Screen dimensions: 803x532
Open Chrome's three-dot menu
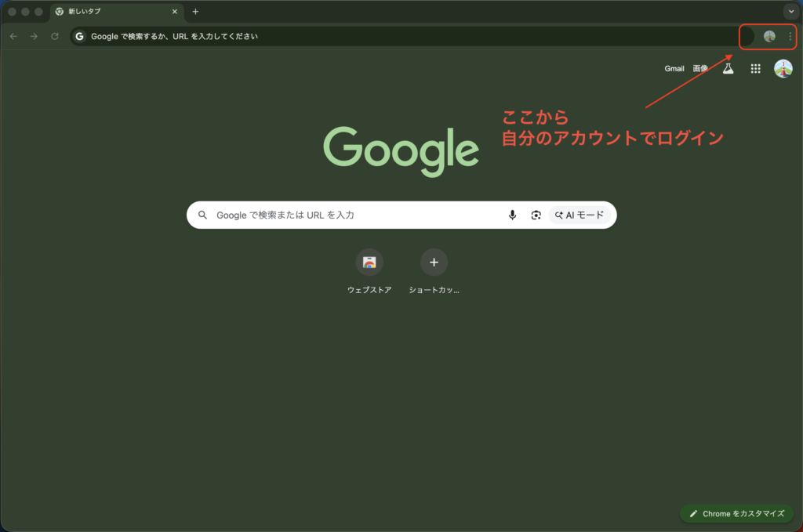pyautogui.click(x=790, y=36)
